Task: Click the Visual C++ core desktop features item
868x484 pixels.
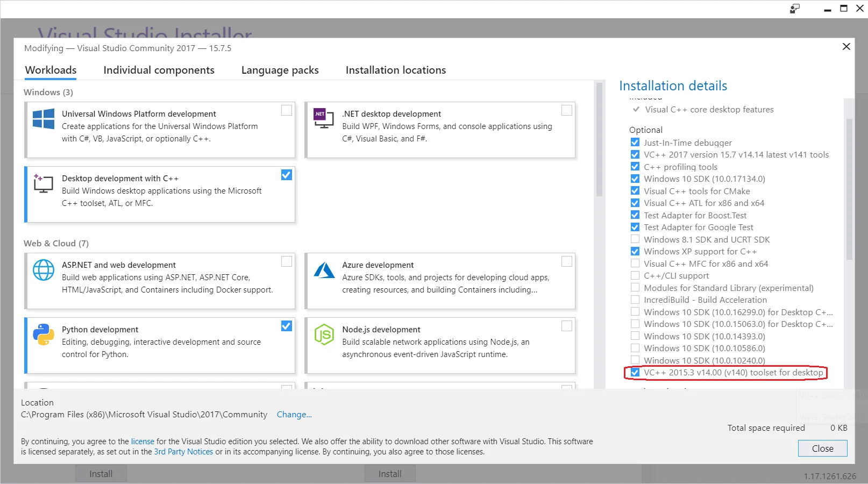Action: [x=709, y=110]
